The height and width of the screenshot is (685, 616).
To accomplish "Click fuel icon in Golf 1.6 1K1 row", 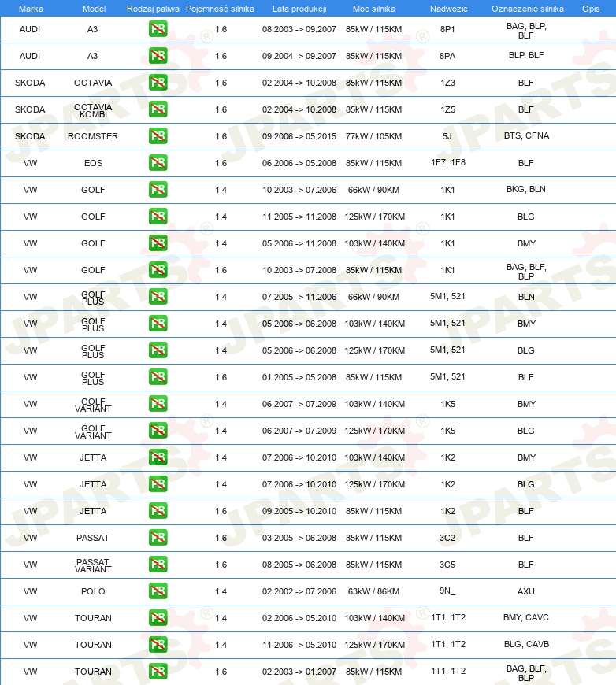I will pyautogui.click(x=158, y=270).
